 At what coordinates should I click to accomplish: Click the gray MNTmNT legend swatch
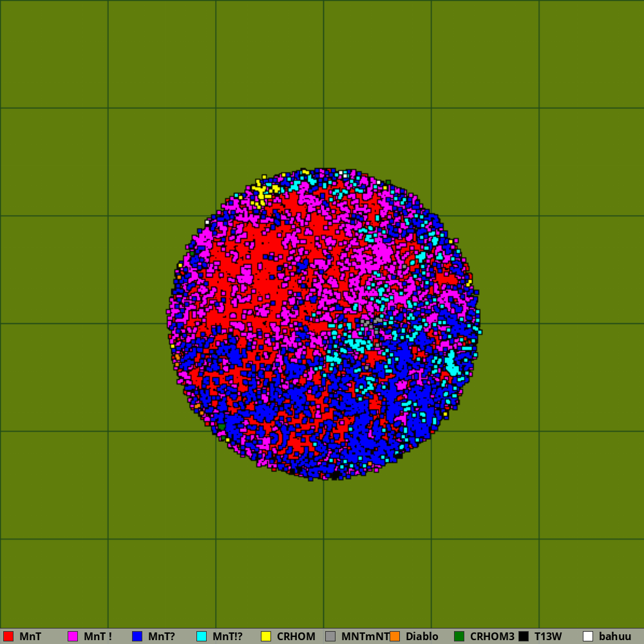coord(330,636)
